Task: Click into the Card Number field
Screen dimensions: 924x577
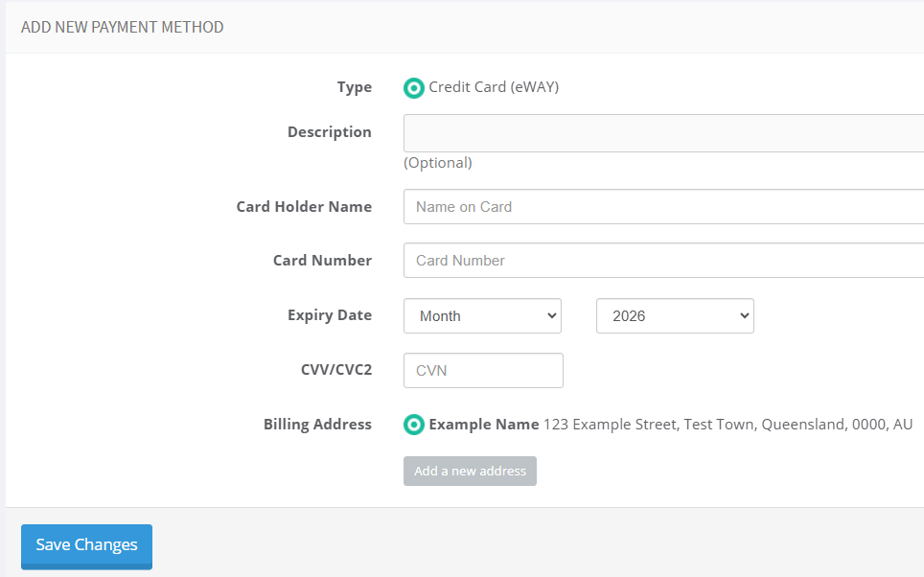Action: 663,261
